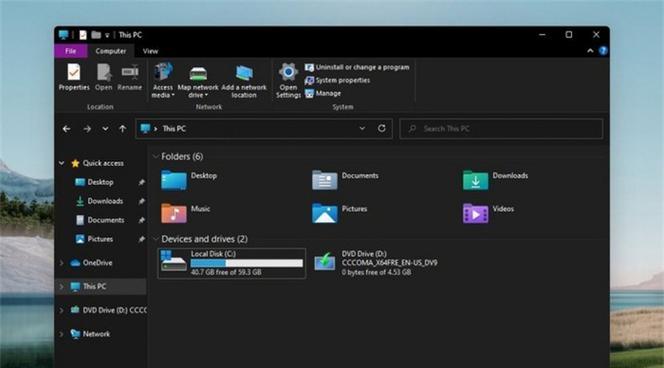The height and width of the screenshot is (368, 664).
Task: Expand address bar history dropdown
Action: [x=362, y=128]
